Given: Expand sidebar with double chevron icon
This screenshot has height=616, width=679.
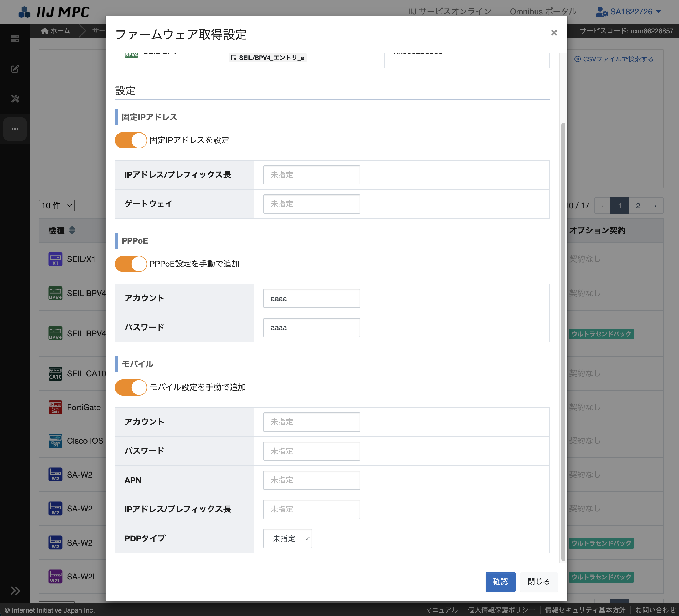Looking at the screenshot, I should (x=15, y=591).
